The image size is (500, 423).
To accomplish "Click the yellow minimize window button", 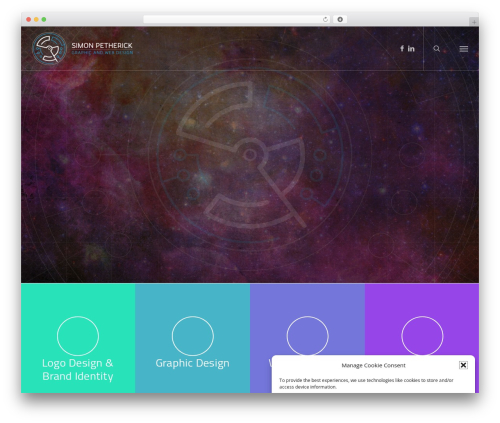I will tap(36, 19).
